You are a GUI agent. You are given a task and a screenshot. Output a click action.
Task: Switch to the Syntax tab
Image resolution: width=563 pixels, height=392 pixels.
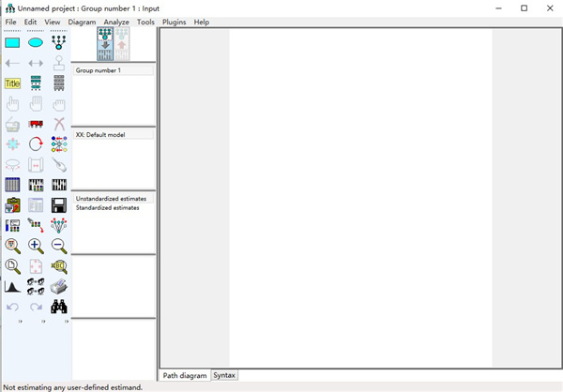(224, 375)
